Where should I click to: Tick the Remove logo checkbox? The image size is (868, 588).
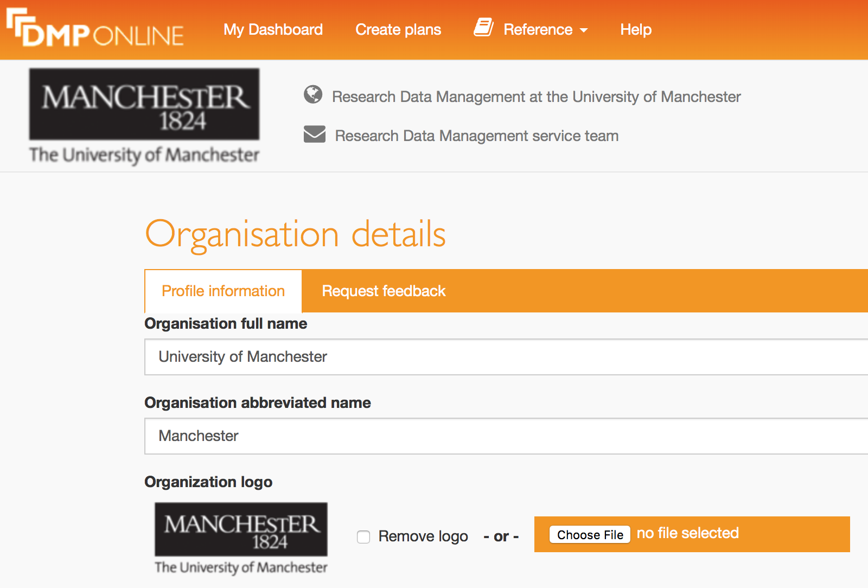tap(363, 537)
